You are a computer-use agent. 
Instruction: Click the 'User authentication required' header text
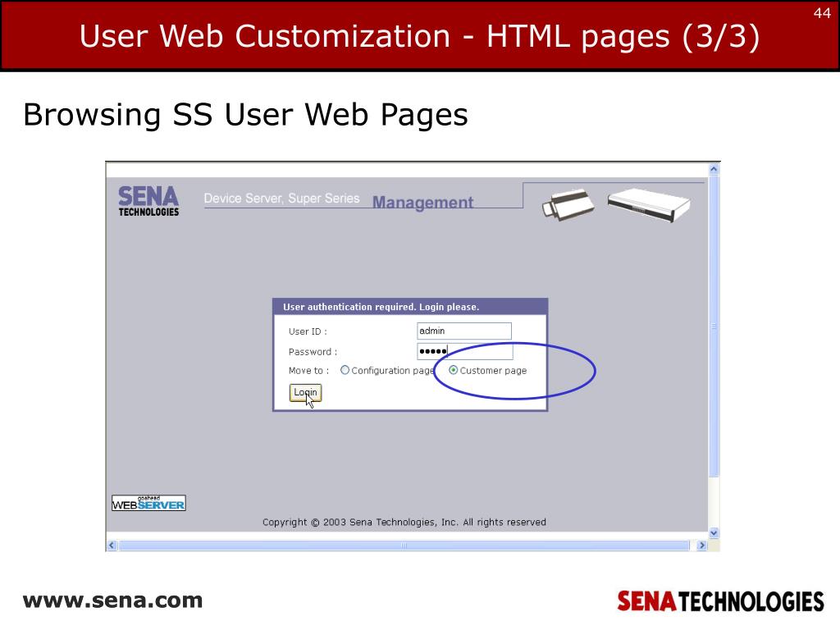(x=381, y=307)
